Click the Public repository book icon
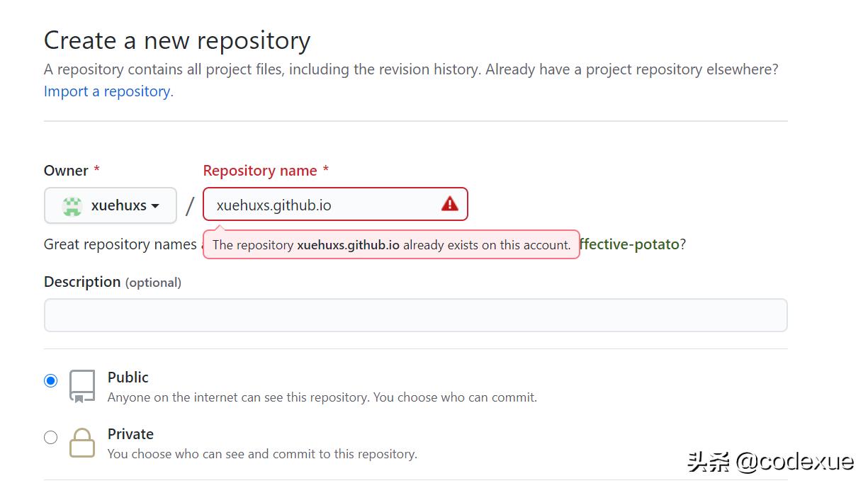Image resolution: width=868 pixels, height=488 pixels. [82, 387]
